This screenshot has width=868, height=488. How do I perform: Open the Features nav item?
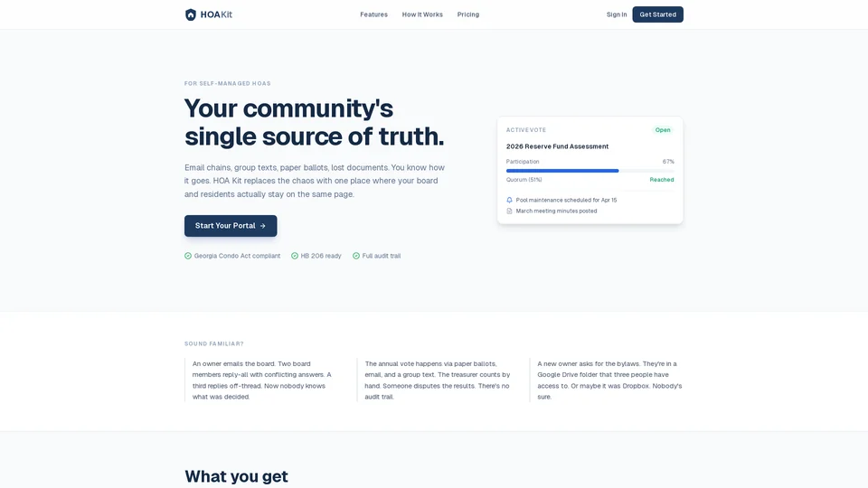coord(373,14)
